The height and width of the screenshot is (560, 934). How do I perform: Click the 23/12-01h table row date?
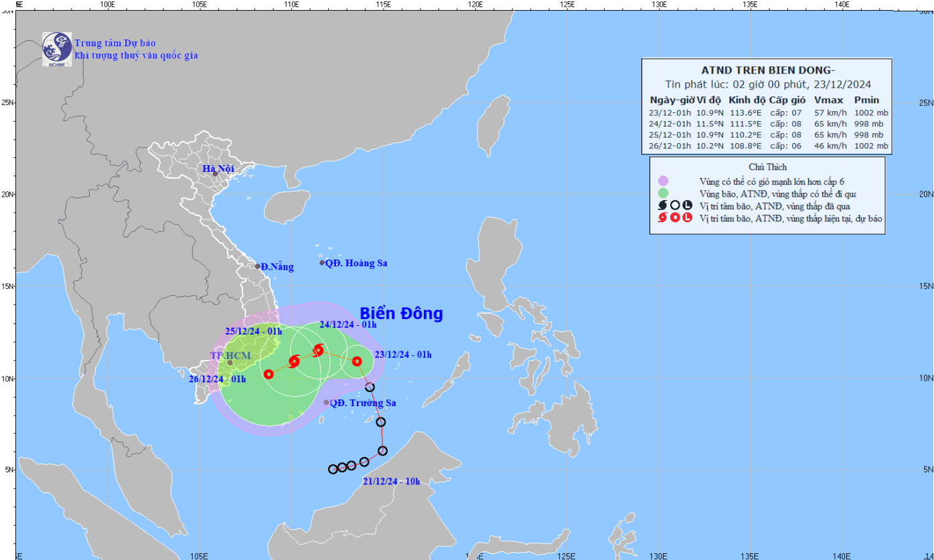coord(671,112)
